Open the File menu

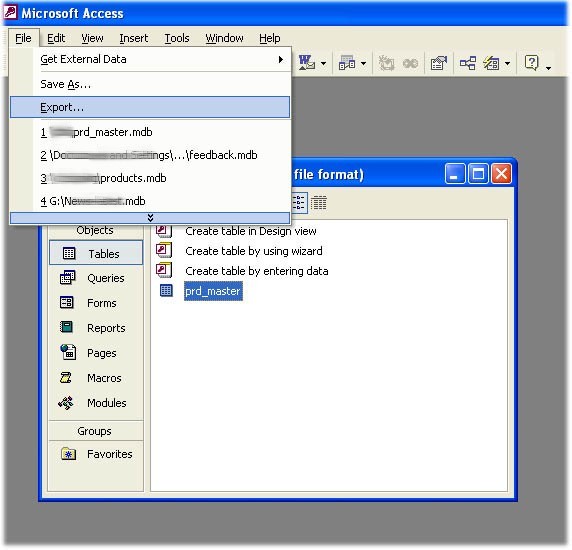point(23,38)
